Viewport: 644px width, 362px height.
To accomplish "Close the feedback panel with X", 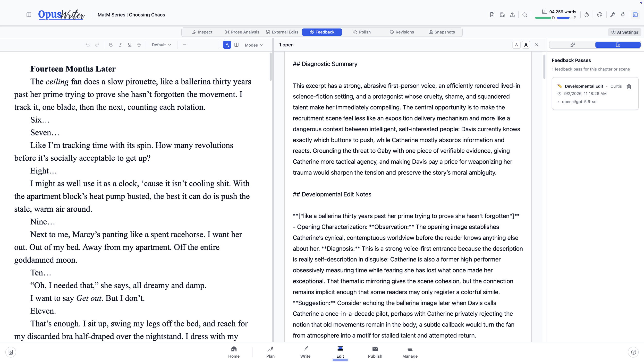I will (537, 45).
